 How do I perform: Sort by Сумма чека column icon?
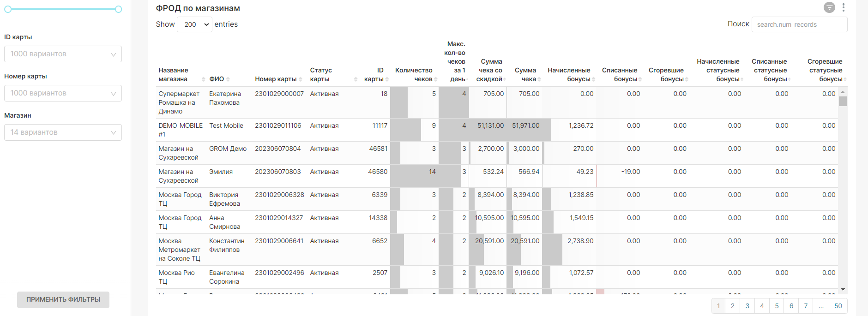539,79
